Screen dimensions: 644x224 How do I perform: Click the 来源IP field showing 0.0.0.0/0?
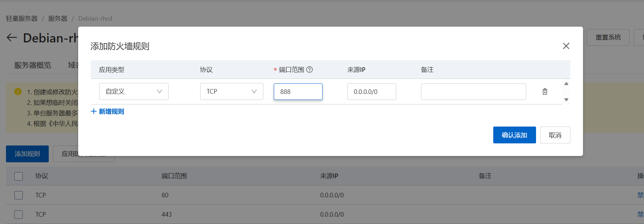click(371, 91)
